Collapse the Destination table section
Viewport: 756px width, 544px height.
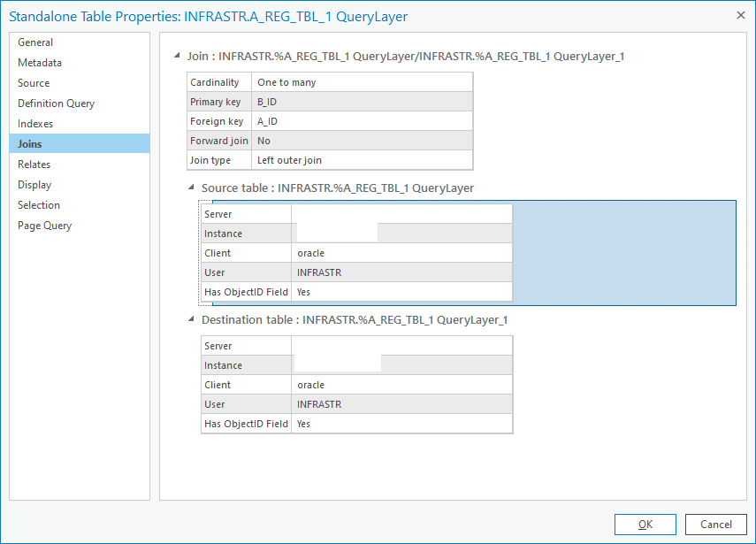tap(191, 319)
